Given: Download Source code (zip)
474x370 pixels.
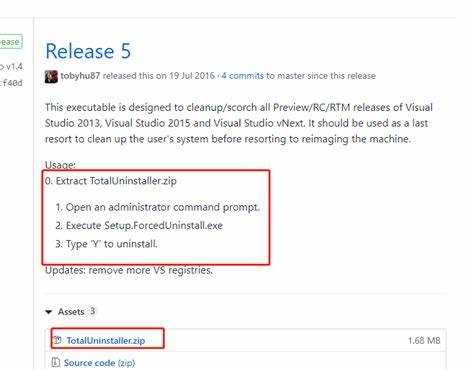Looking at the screenshot, I should pos(99,363).
